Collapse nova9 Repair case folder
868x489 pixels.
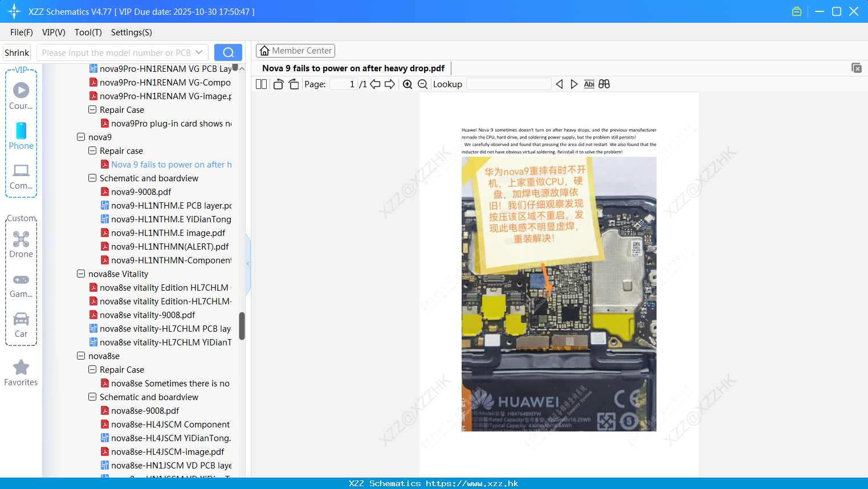point(92,150)
